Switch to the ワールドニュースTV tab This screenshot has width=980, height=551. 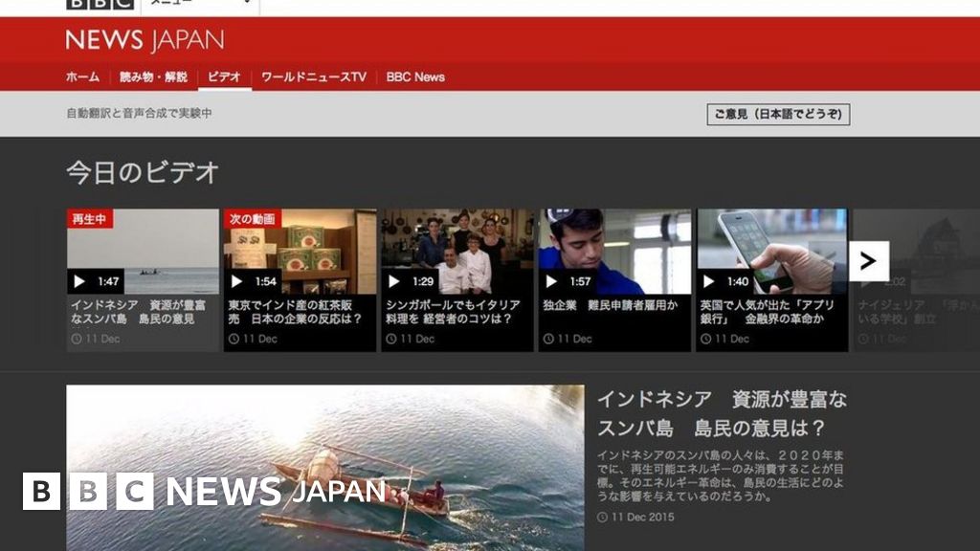pyautogui.click(x=314, y=77)
